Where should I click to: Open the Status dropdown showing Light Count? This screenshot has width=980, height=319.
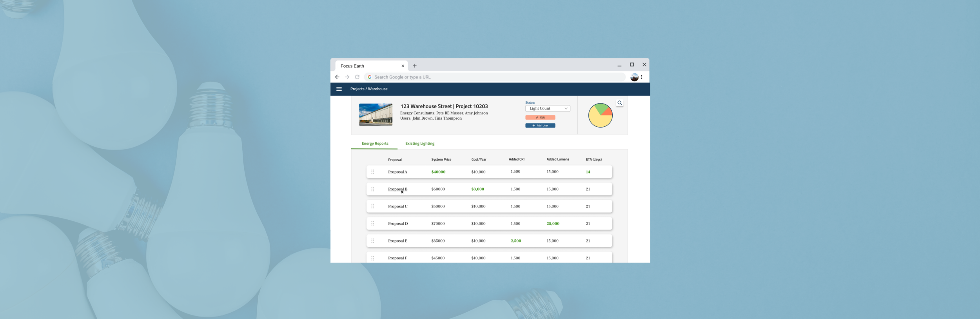coord(548,108)
